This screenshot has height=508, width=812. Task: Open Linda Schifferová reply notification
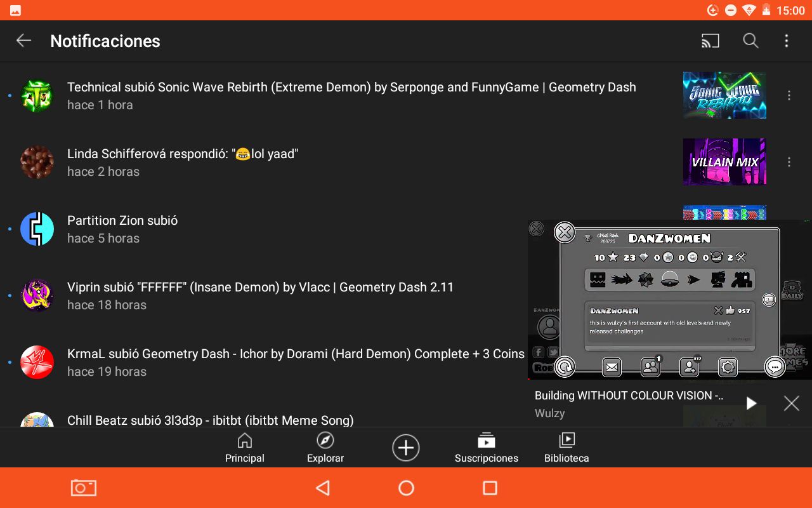click(x=406, y=162)
